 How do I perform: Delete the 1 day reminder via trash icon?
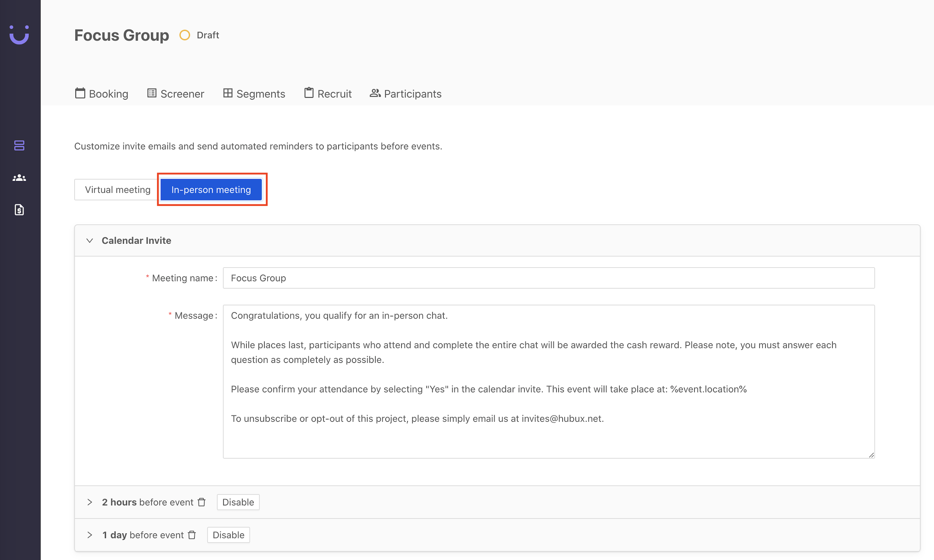pyautogui.click(x=192, y=535)
